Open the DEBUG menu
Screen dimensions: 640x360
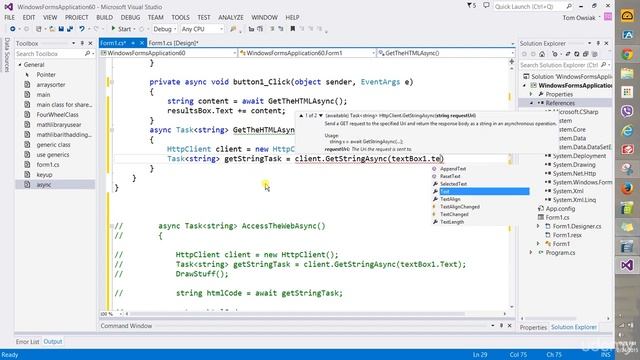(x=130, y=18)
